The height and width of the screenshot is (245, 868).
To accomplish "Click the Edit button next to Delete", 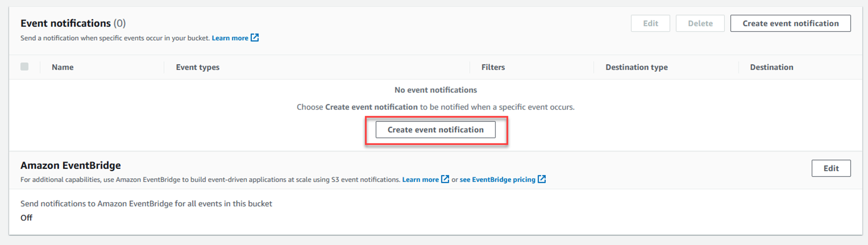I will [650, 24].
